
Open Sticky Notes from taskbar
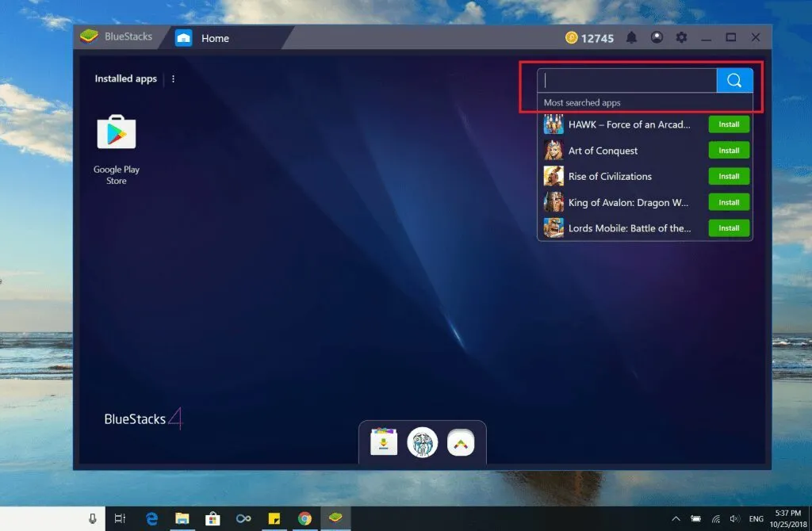pos(274,518)
